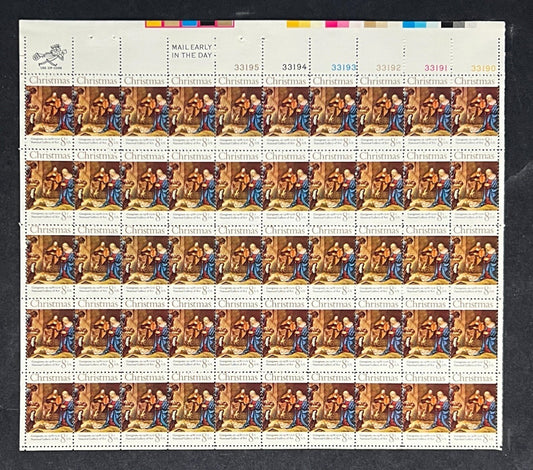Click the stamp directly beneath plate number 33193
Screen dimensions: 533x470
[334, 112]
